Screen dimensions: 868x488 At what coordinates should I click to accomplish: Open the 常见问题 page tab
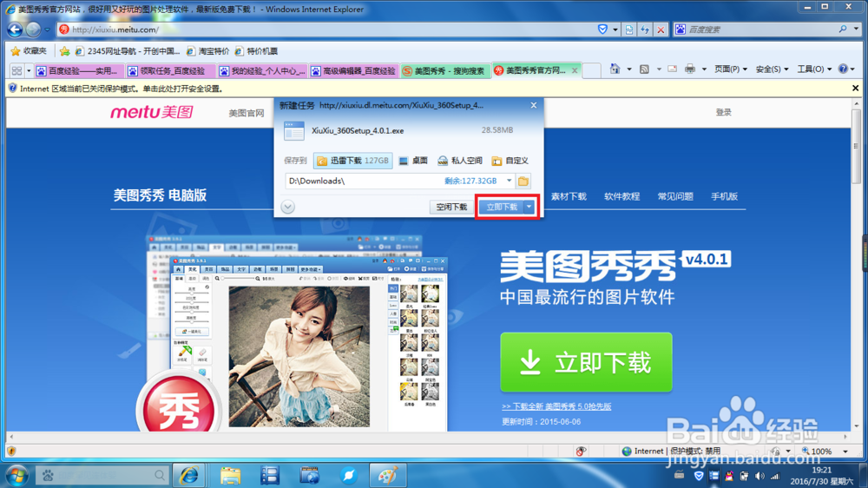tap(675, 196)
